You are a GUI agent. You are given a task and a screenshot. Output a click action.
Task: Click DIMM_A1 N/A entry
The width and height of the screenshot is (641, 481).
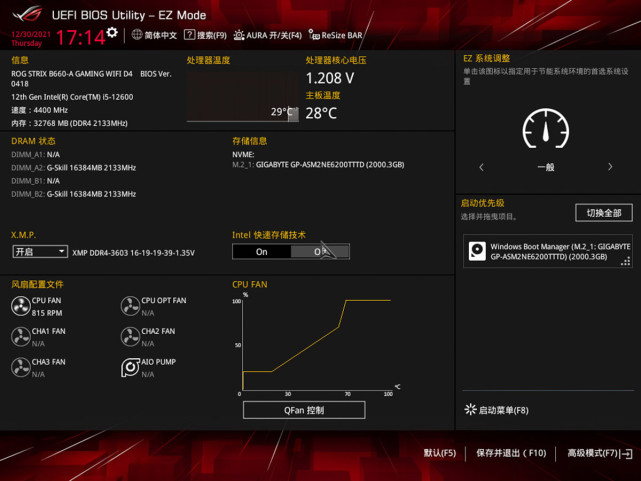[x=36, y=154]
